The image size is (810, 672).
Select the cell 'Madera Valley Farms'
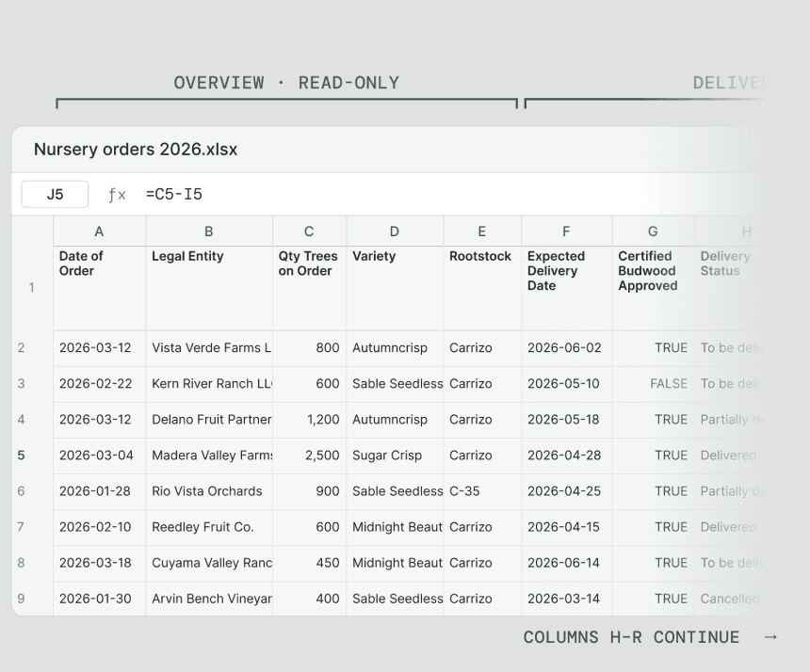point(209,456)
